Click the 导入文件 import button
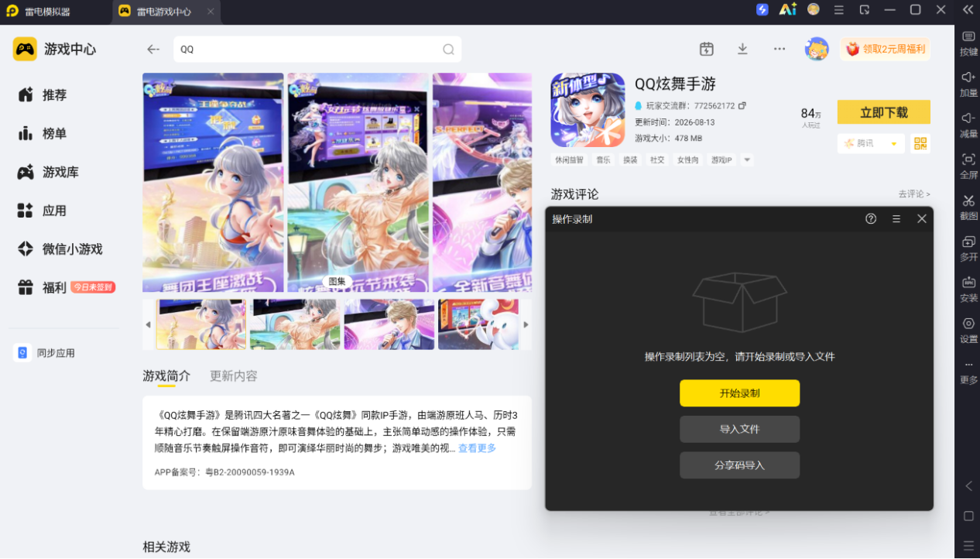980x559 pixels. [x=739, y=429]
